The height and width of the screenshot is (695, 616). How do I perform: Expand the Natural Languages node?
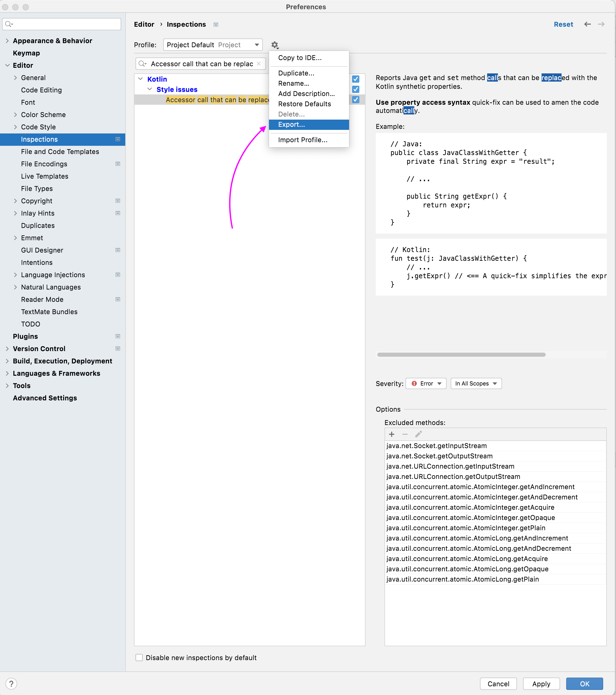point(15,287)
